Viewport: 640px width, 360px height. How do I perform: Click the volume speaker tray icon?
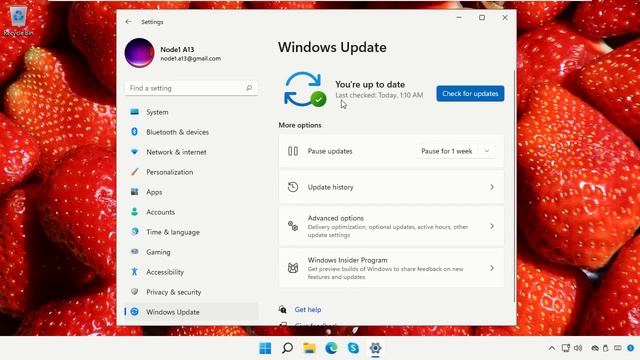click(x=578, y=348)
